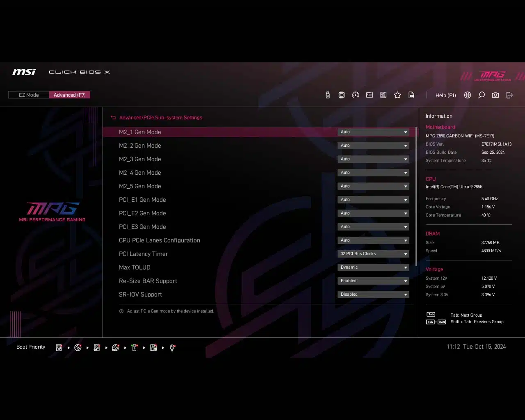Click the Boot Priority label
525x420 pixels.
point(31,347)
